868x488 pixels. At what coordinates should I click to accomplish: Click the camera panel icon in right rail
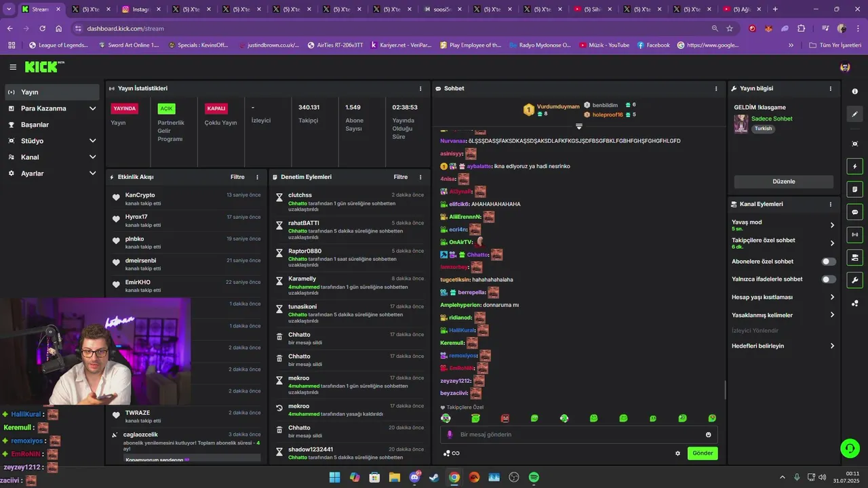(x=854, y=258)
